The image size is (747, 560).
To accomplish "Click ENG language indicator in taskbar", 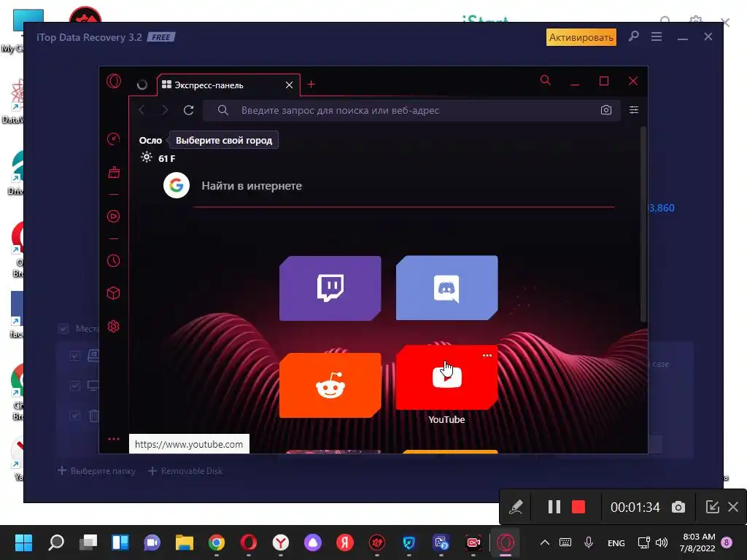I will [x=616, y=542].
